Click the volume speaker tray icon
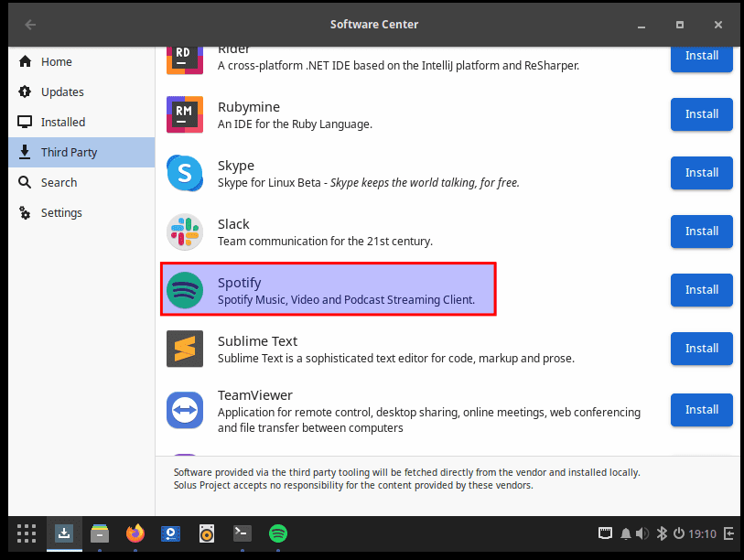The width and height of the screenshot is (744, 560). [642, 533]
